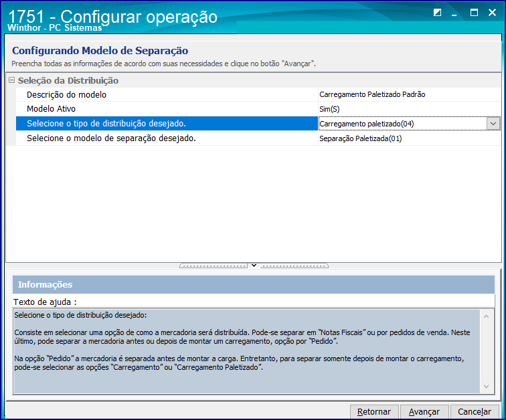Click the Retornar button
The image size is (506, 420).
click(374, 411)
